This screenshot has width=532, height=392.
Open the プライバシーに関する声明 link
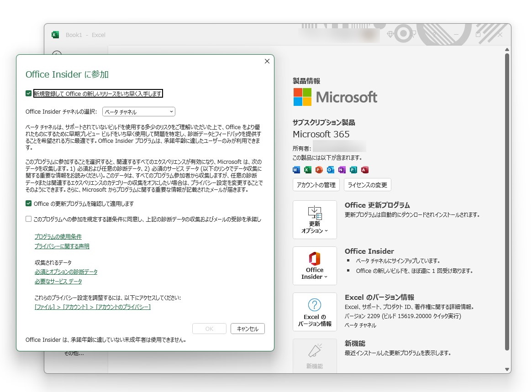tap(61, 246)
